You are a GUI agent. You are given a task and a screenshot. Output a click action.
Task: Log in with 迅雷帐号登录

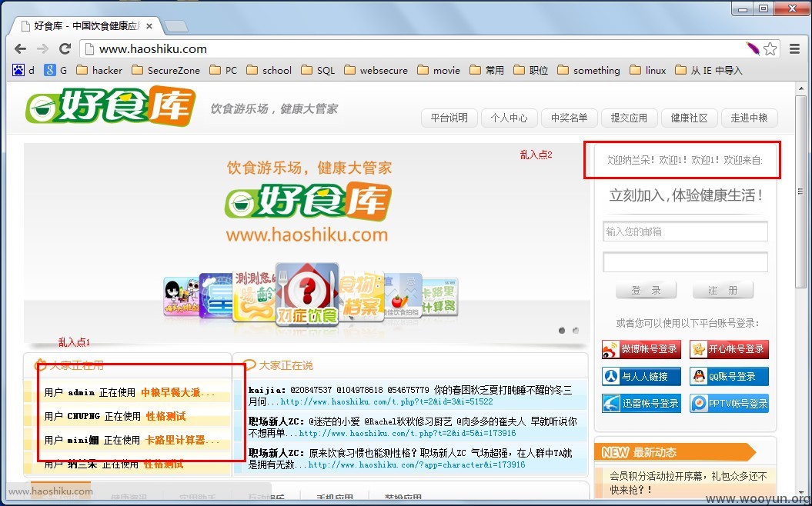pyautogui.click(x=641, y=403)
